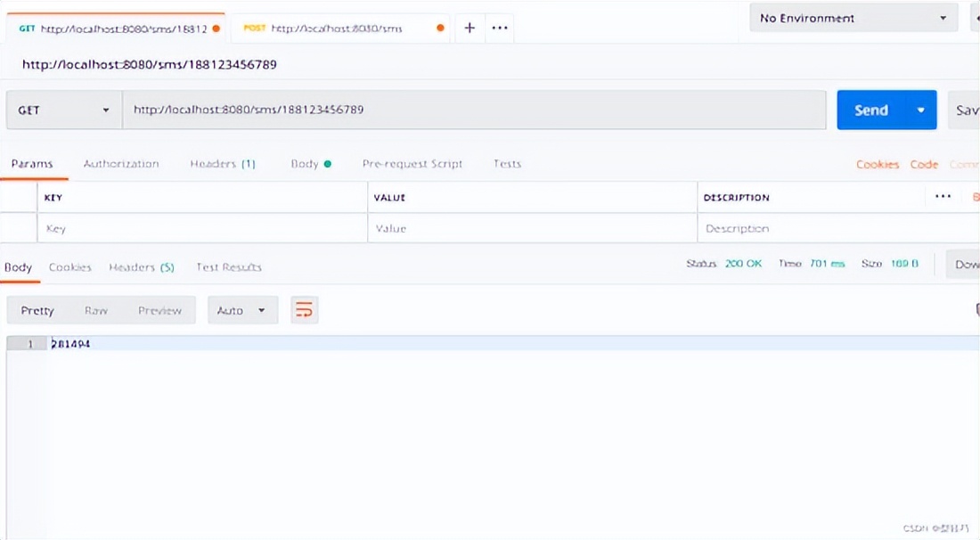Click line number 1 in response
980x540 pixels.
click(30, 344)
